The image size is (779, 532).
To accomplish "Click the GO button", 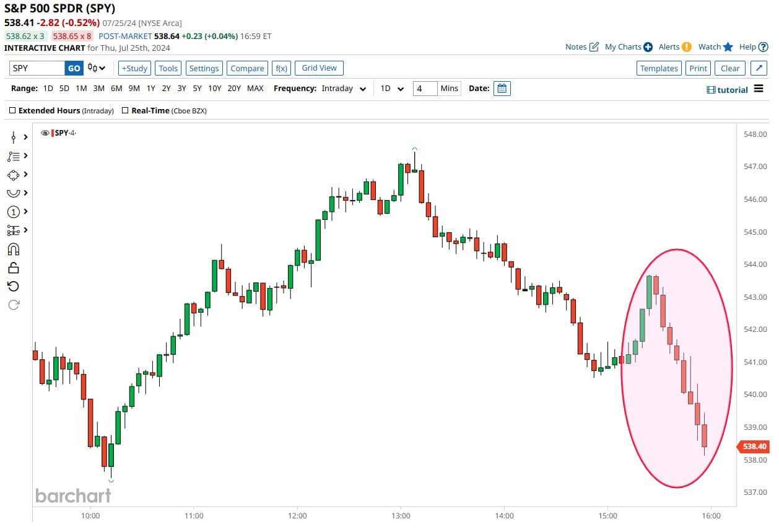I will (74, 69).
